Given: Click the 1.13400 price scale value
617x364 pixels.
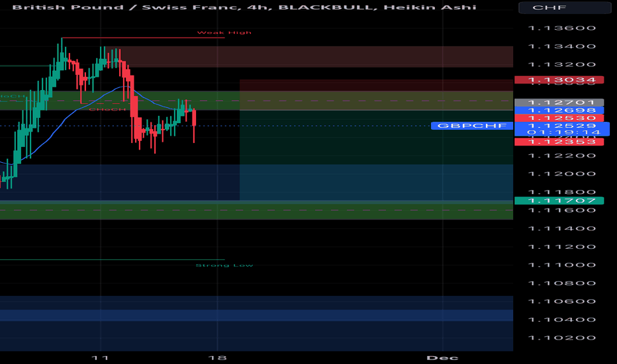Looking at the screenshot, I should [x=562, y=46].
